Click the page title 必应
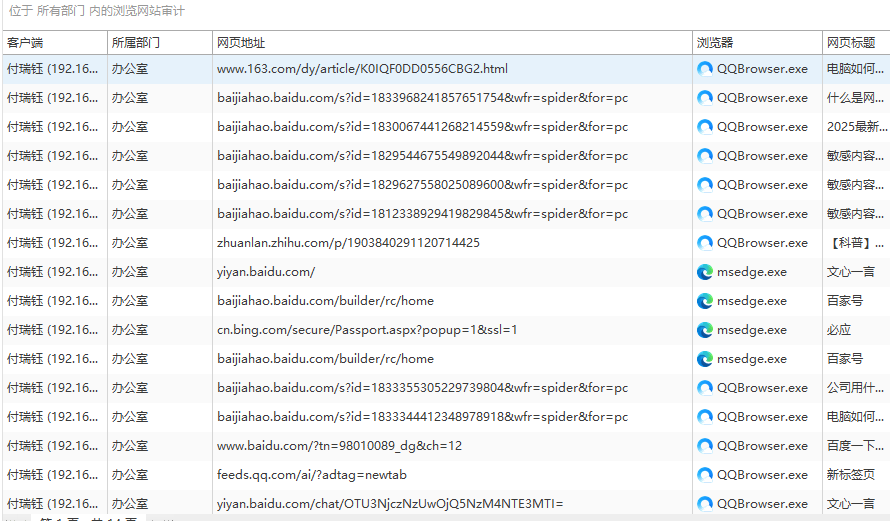 (838, 330)
